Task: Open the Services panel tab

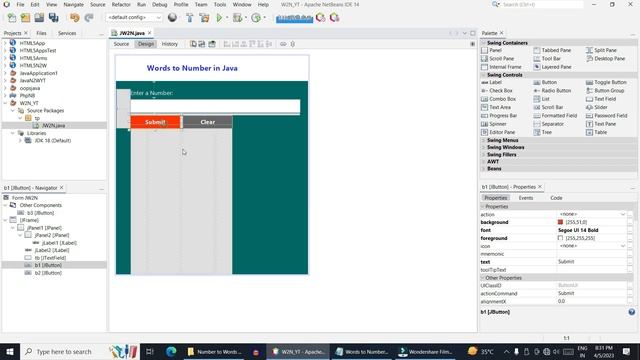Action: [67, 33]
